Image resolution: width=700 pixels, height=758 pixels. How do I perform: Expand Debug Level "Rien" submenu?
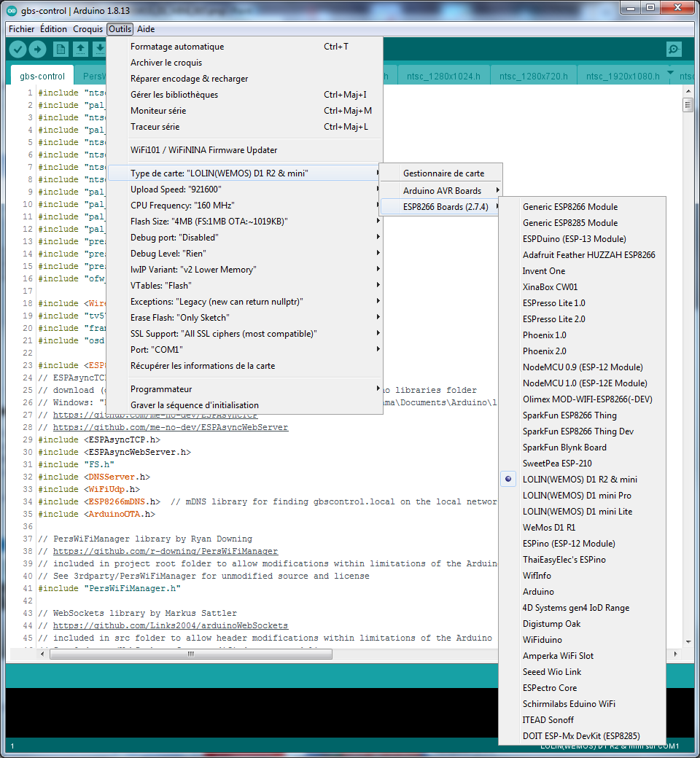(x=245, y=254)
